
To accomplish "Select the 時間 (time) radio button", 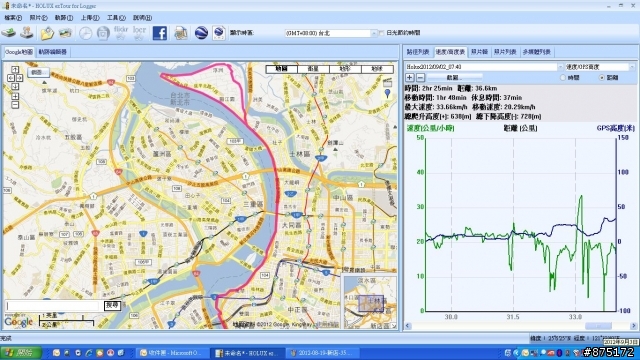I will (562, 78).
